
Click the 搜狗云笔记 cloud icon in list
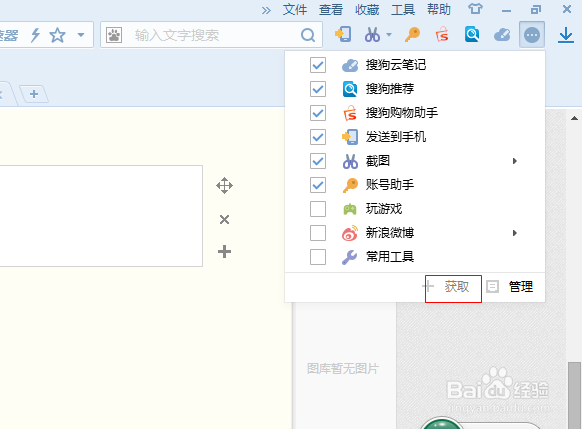350,65
